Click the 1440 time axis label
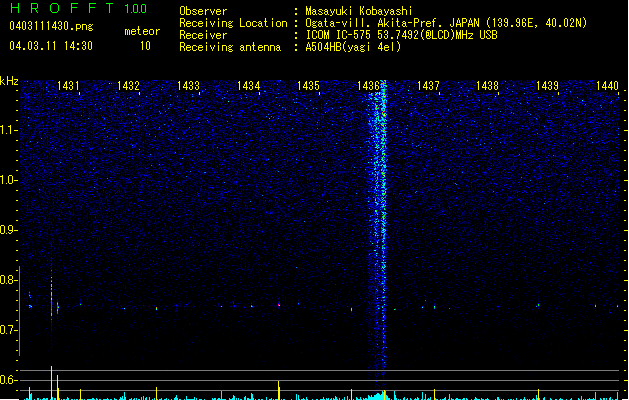The image size is (629, 400). click(607, 85)
